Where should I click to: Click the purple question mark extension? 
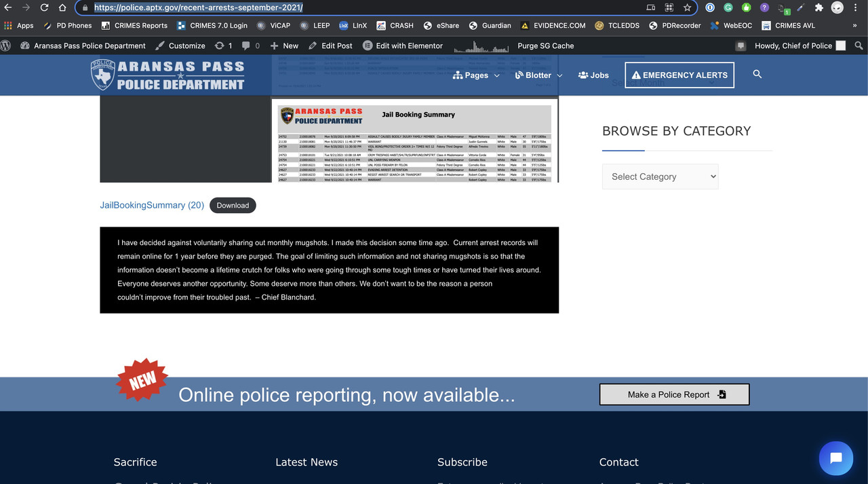click(764, 7)
